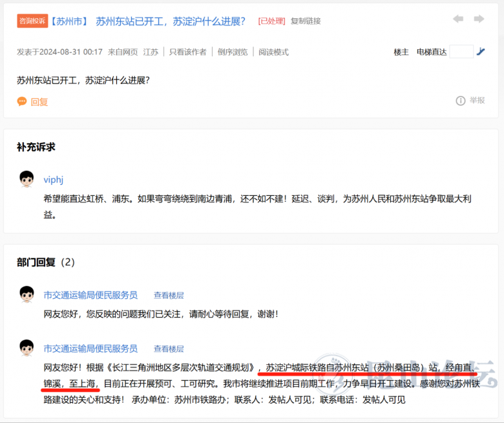This screenshot has height=423, width=504.
Task: Click the report (举报) icon
Action: click(x=461, y=100)
